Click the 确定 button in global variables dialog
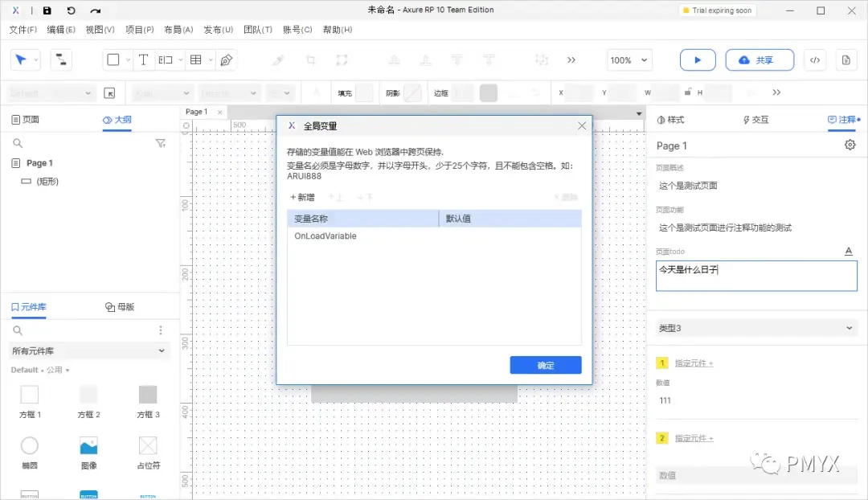This screenshot has height=500, width=868. tap(545, 365)
